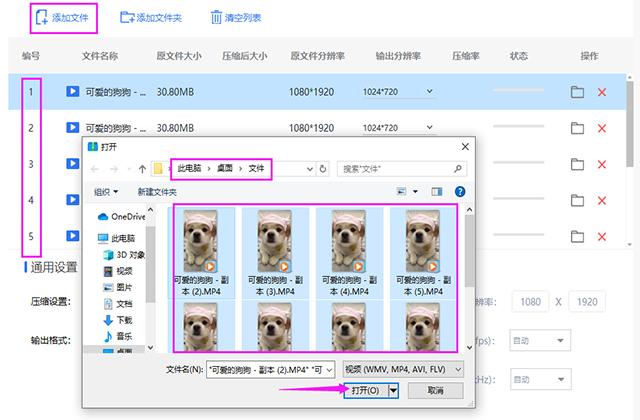Select 此电脑 in navigation tree
The width and height of the screenshot is (640, 420).
tap(116, 238)
